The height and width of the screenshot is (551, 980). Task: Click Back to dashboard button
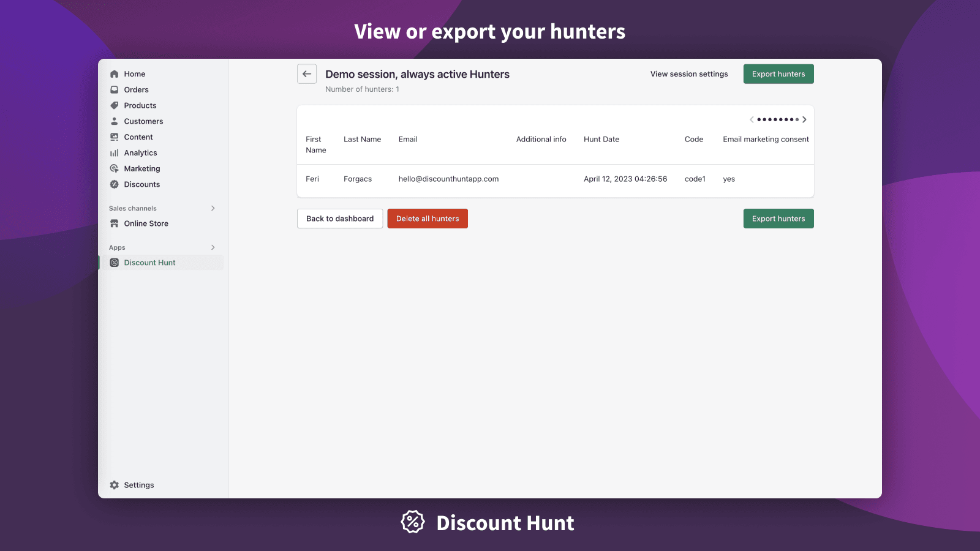(x=340, y=219)
